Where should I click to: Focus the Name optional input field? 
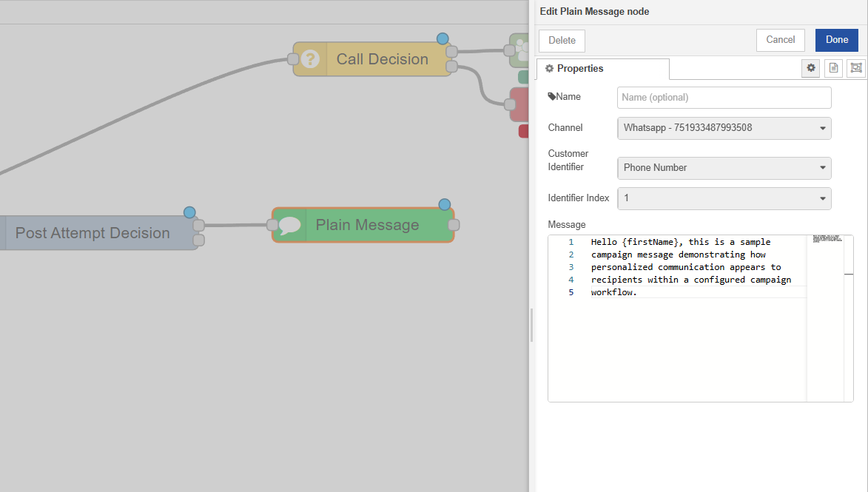[724, 98]
